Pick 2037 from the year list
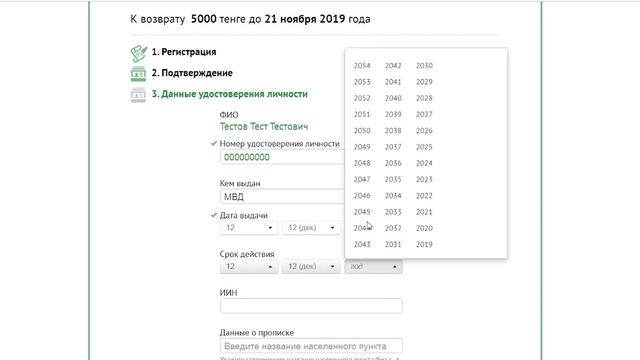Image resolution: width=640 pixels, height=360 pixels. (x=393, y=147)
